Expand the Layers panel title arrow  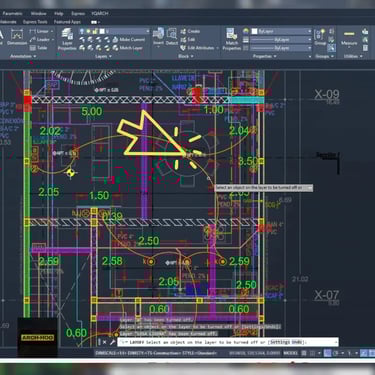pos(104,56)
